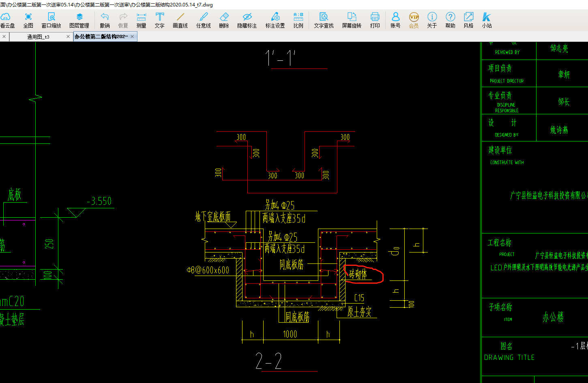Click the 办公楼 item name in title block
This screenshot has height=383, width=588.
[554, 317]
